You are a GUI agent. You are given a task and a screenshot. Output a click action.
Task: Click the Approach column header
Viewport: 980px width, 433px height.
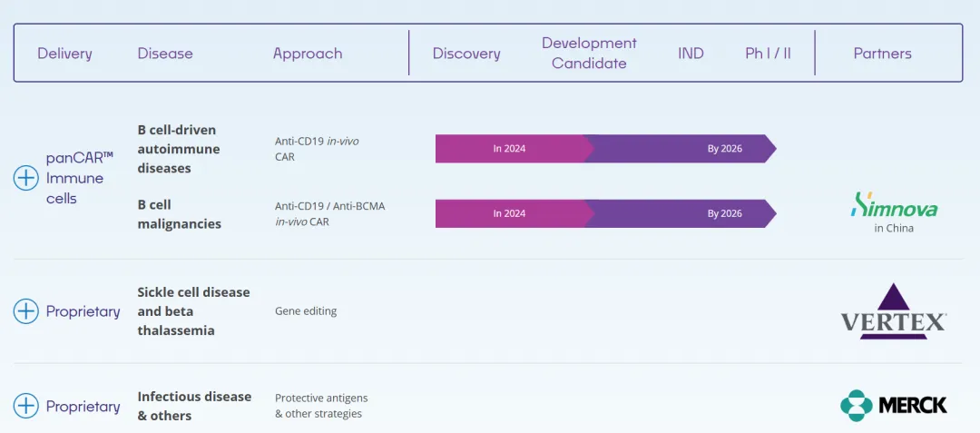(308, 54)
